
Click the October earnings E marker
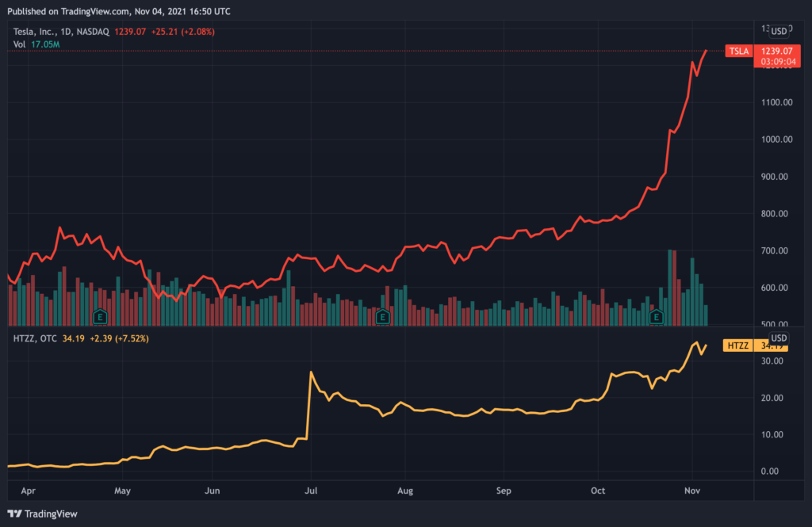coord(656,317)
